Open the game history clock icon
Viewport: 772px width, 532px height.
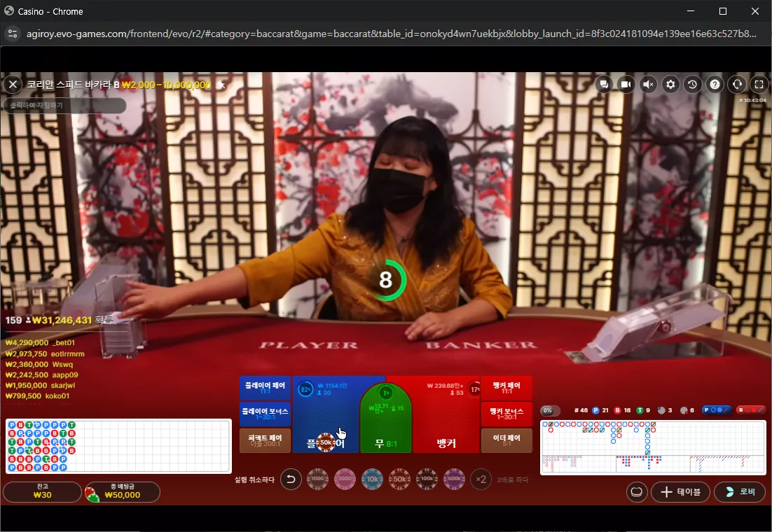(692, 85)
